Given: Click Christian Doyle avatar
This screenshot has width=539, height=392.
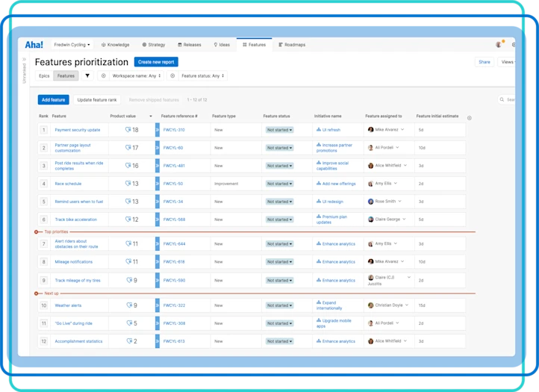Looking at the screenshot, I should 370,305.
